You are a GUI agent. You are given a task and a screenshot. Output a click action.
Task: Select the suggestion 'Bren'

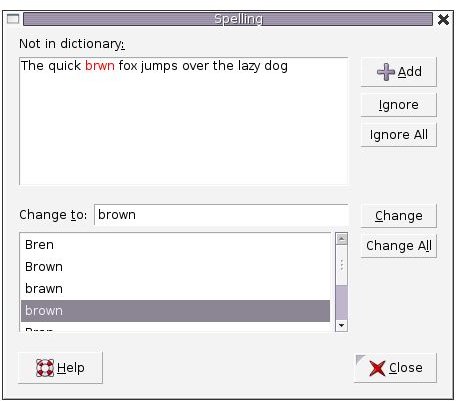point(175,245)
